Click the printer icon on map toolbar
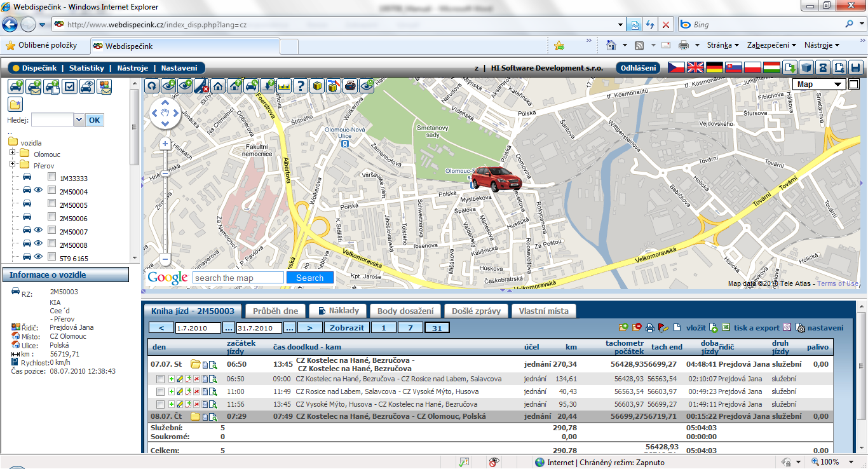 350,86
